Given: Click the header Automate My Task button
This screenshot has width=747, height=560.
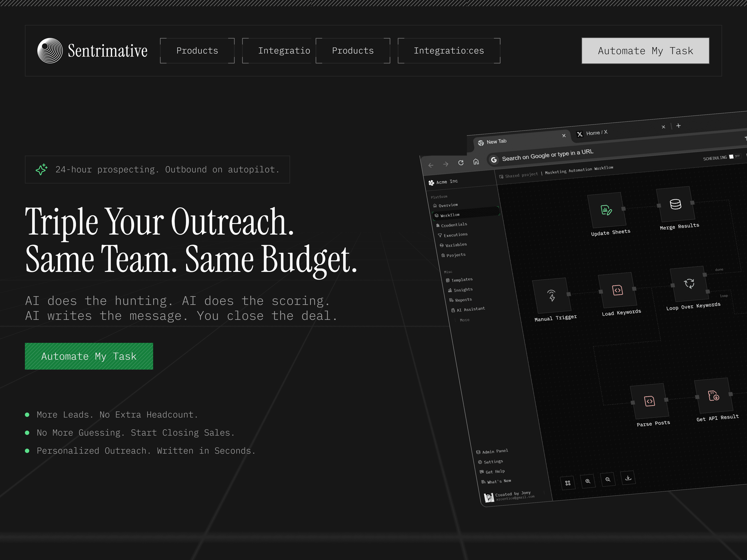Looking at the screenshot, I should [645, 51].
